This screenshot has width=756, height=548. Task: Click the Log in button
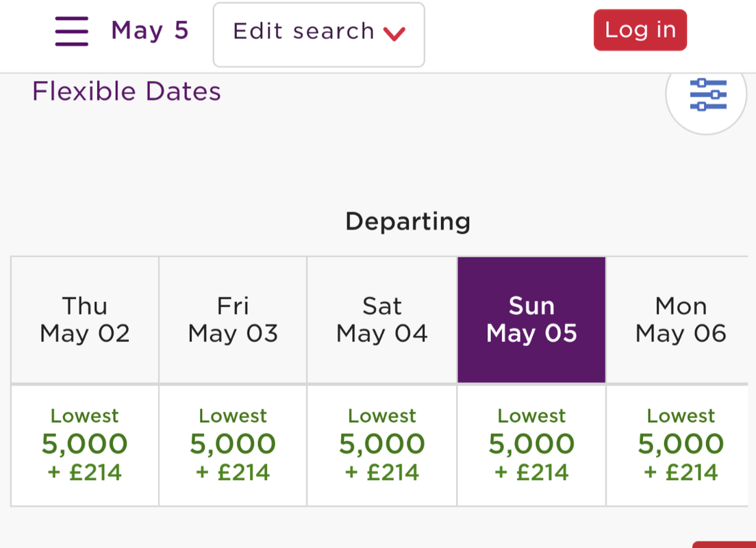tap(640, 30)
